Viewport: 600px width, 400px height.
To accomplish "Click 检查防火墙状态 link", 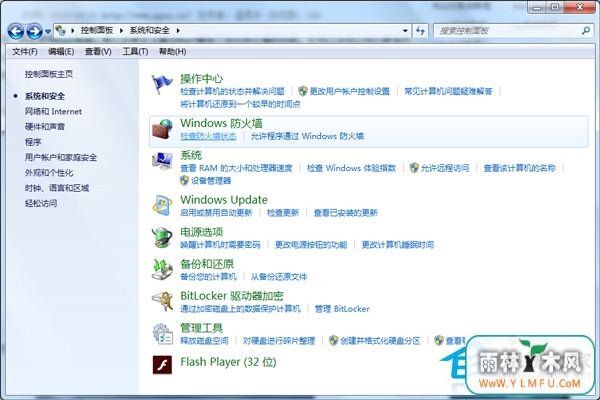I will [208, 136].
